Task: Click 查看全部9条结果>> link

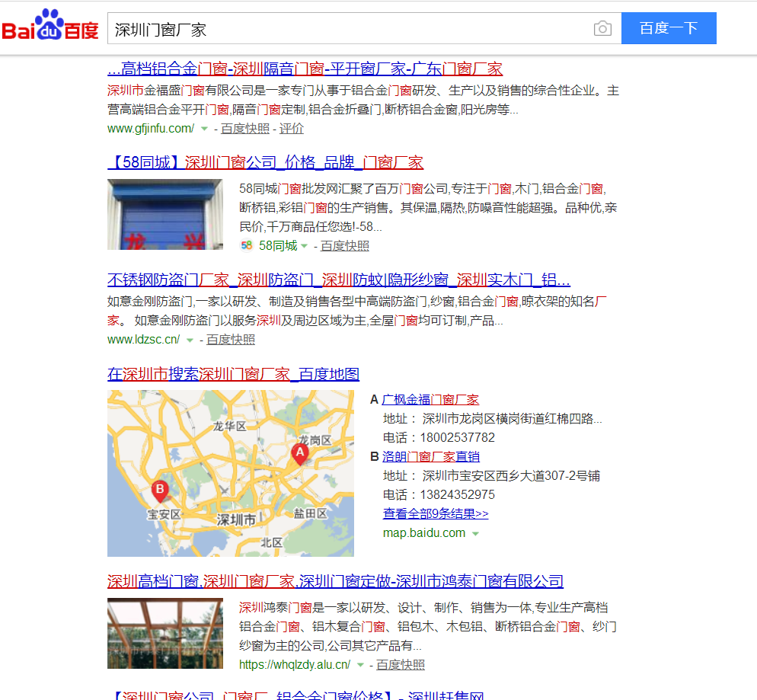Action: 436,513
